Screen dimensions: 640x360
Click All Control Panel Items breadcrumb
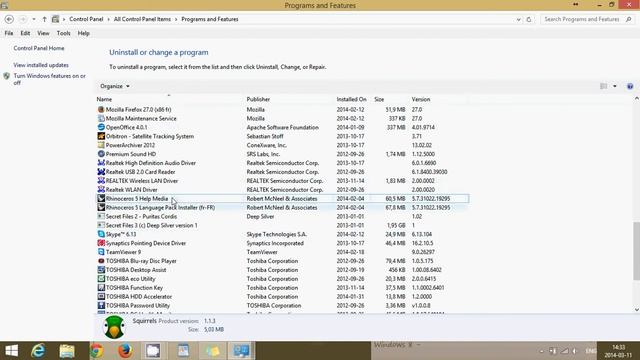[142, 19]
